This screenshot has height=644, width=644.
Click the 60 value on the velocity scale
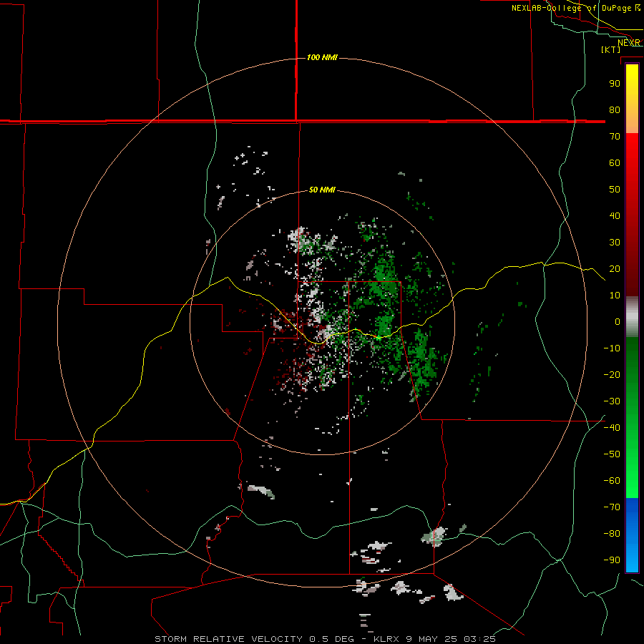pyautogui.click(x=615, y=162)
